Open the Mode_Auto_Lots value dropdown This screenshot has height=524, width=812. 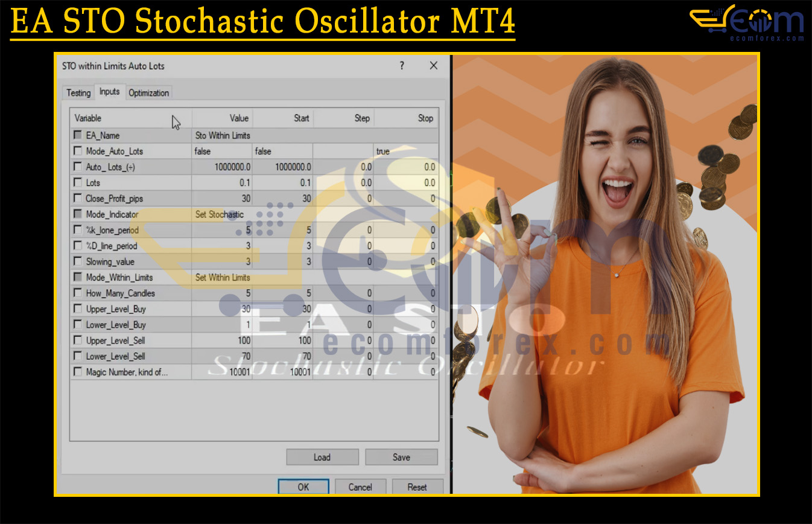(x=222, y=152)
